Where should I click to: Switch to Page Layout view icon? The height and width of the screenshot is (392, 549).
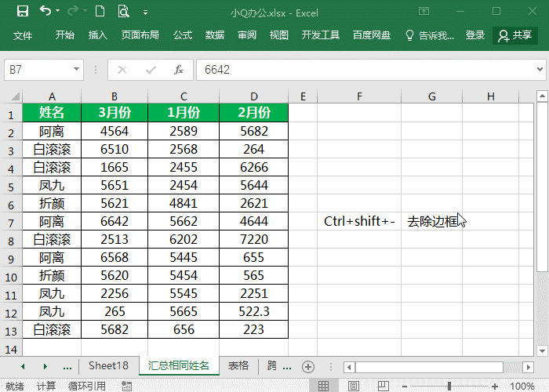coord(354,386)
